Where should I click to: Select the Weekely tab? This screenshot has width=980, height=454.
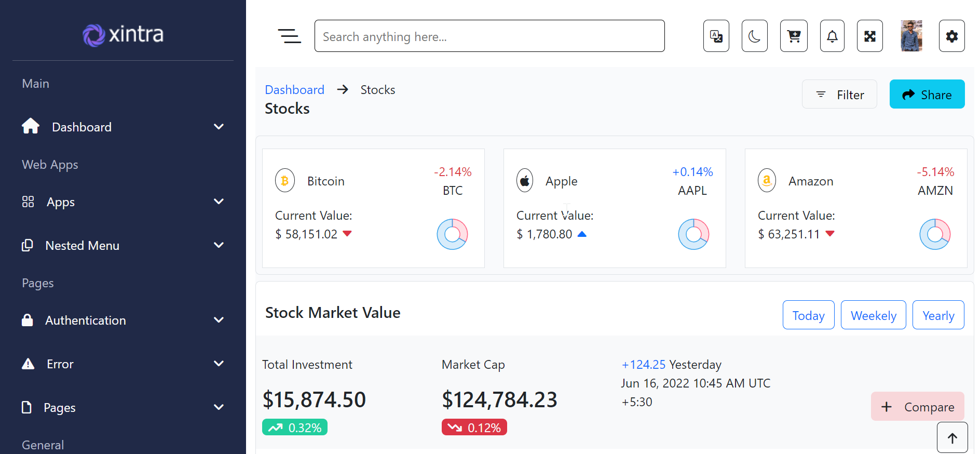point(873,315)
